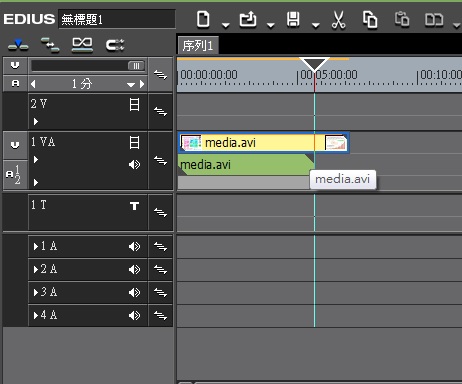Click the Paste clipboard icon
This screenshot has width=462, height=384.
[x=402, y=19]
